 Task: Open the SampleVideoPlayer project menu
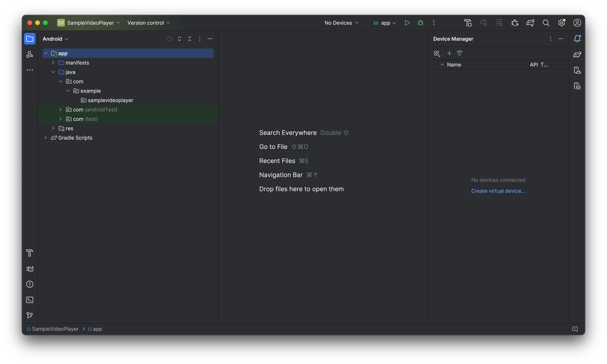coord(88,23)
